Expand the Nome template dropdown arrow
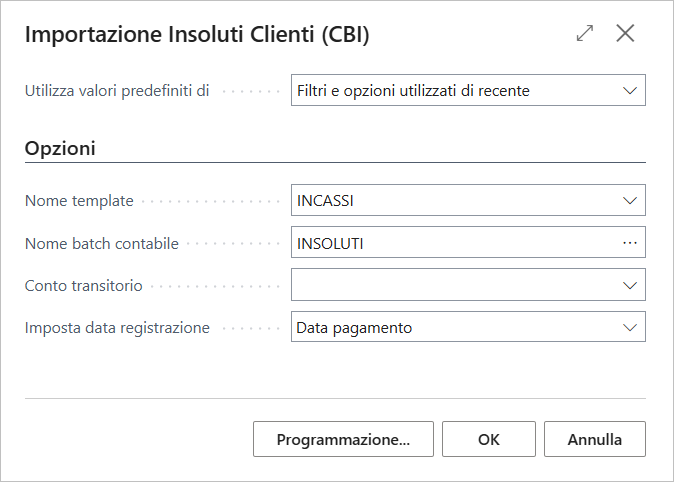674x482 pixels. coord(630,200)
